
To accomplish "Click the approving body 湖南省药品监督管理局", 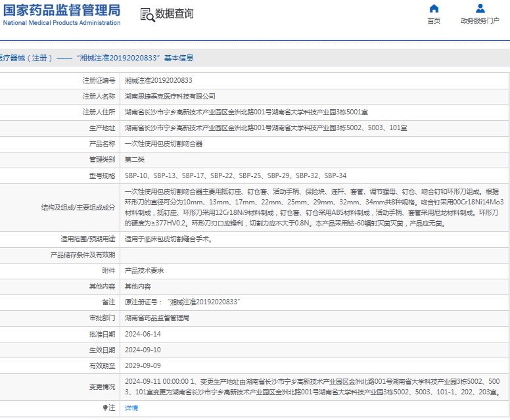I will pyautogui.click(x=157, y=318).
